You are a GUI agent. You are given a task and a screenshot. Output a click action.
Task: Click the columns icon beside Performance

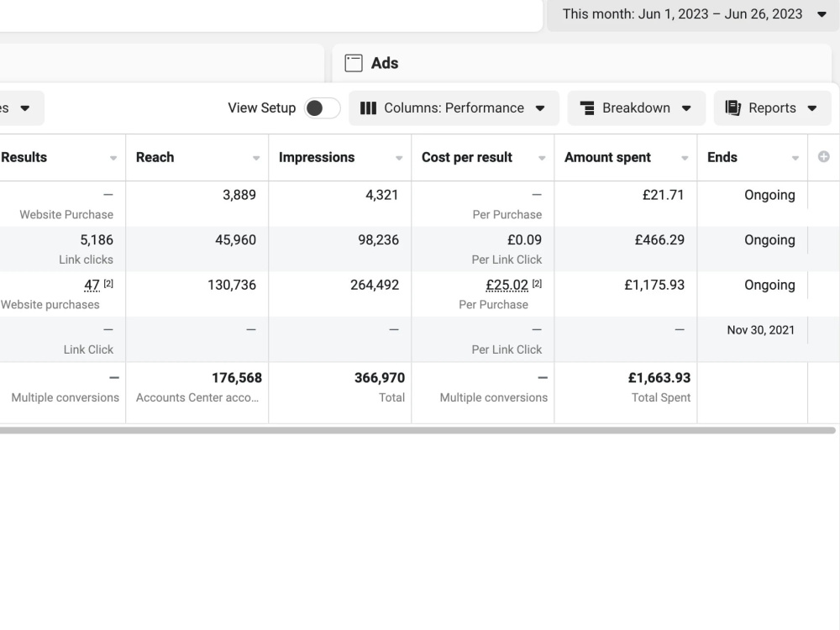click(x=368, y=108)
